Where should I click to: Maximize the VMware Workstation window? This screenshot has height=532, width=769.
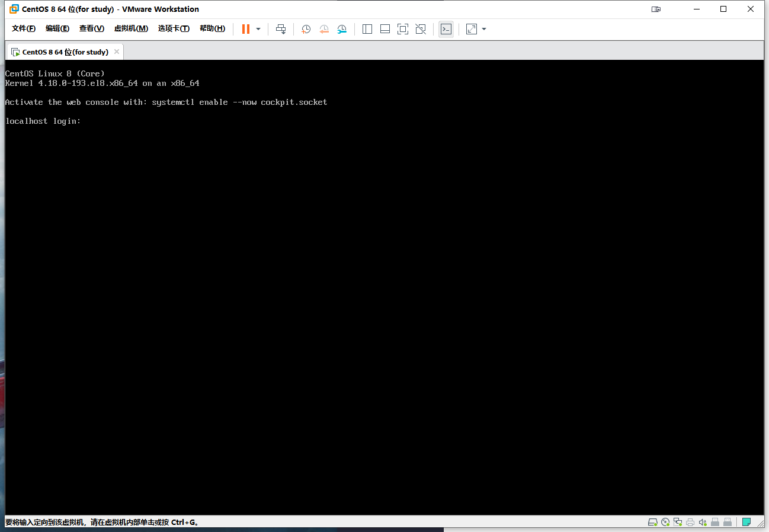click(x=723, y=9)
